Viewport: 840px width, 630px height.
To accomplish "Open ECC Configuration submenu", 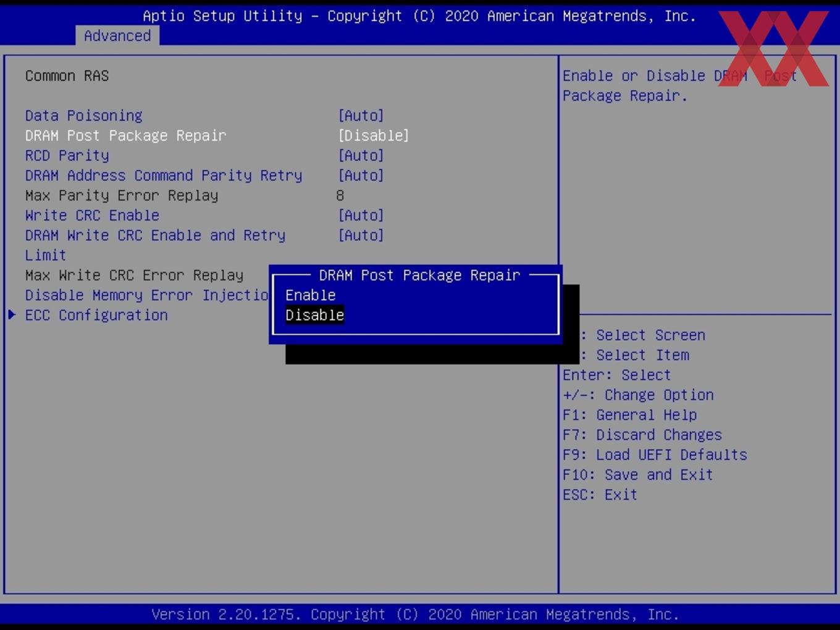I will [96, 315].
